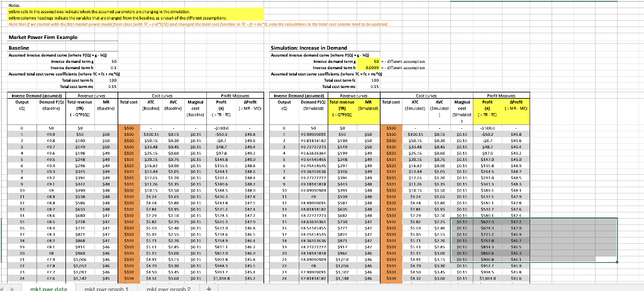The width and height of the screenshot is (644, 291).
Task: Select Simulated total revenue cell $1,148
Action: (x=344, y=278)
